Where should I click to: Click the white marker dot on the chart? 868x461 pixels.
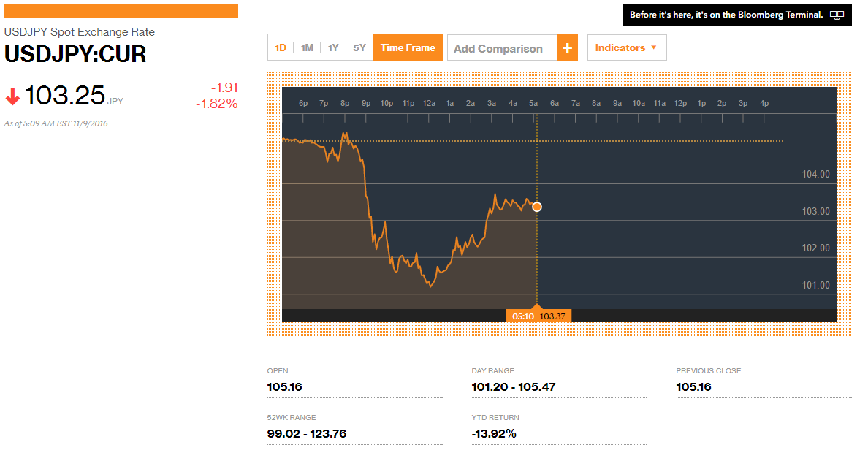(x=537, y=207)
